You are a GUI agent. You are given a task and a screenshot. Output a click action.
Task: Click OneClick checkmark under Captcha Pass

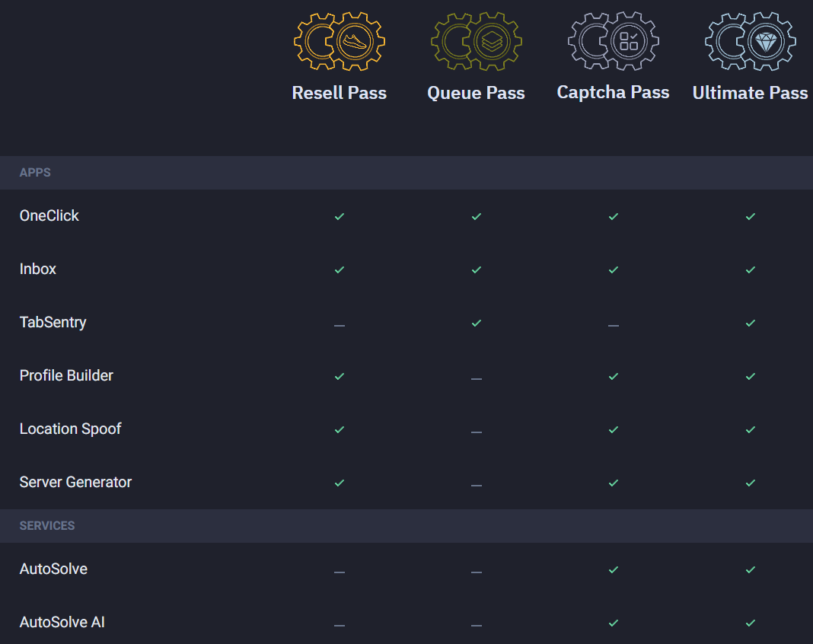tap(614, 216)
